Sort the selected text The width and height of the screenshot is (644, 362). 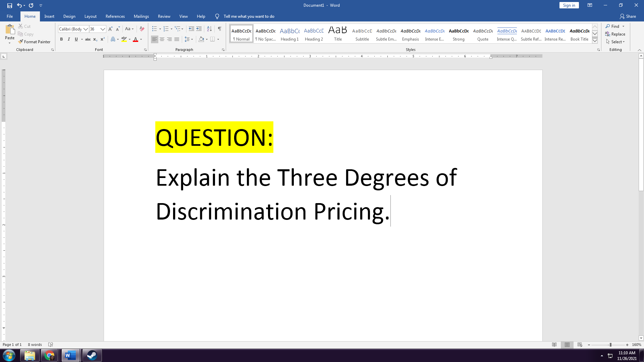(x=209, y=29)
